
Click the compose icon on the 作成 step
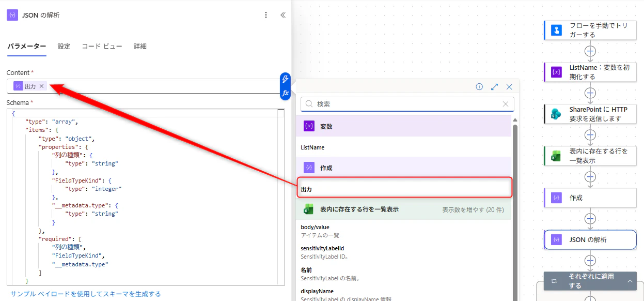[556, 198]
